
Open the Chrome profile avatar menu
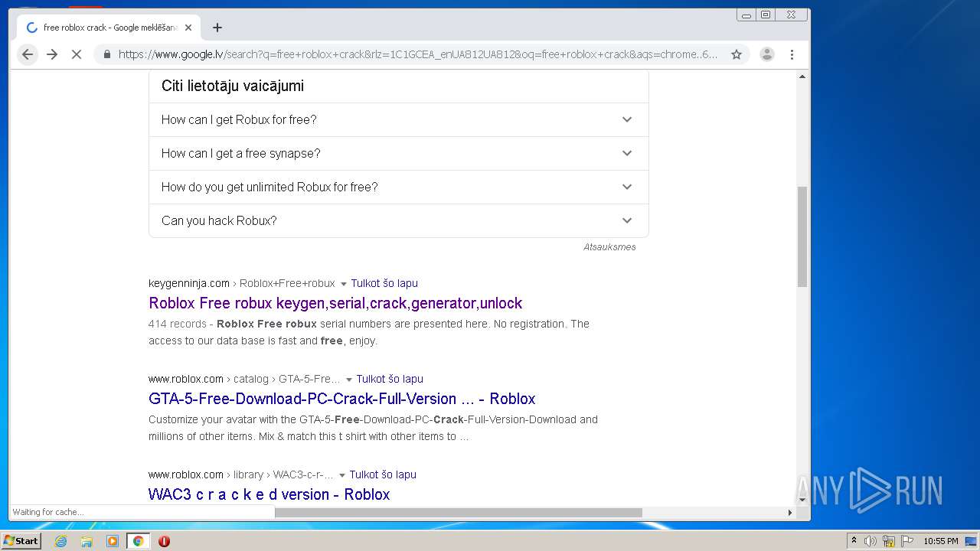point(767,54)
